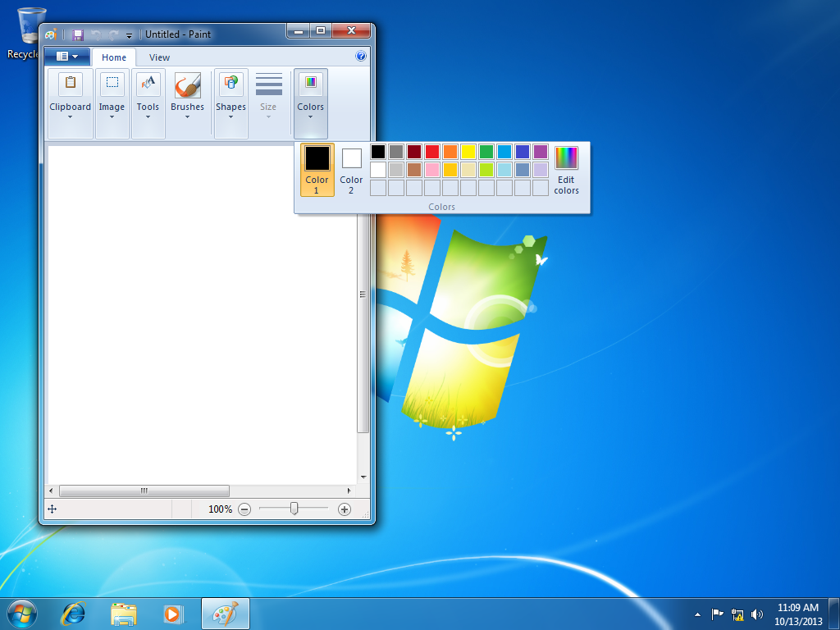Click the zoom slider handle
The height and width of the screenshot is (630, 840).
pos(294,508)
